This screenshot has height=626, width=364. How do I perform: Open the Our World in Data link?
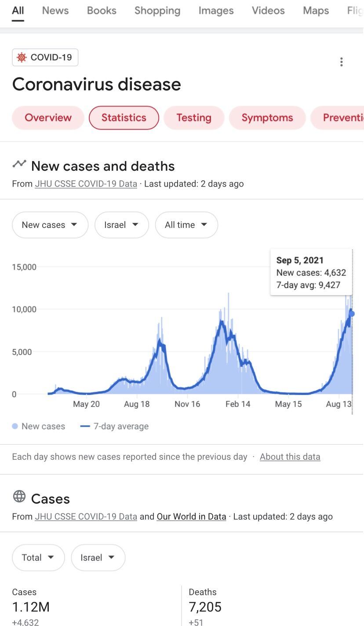tap(191, 516)
